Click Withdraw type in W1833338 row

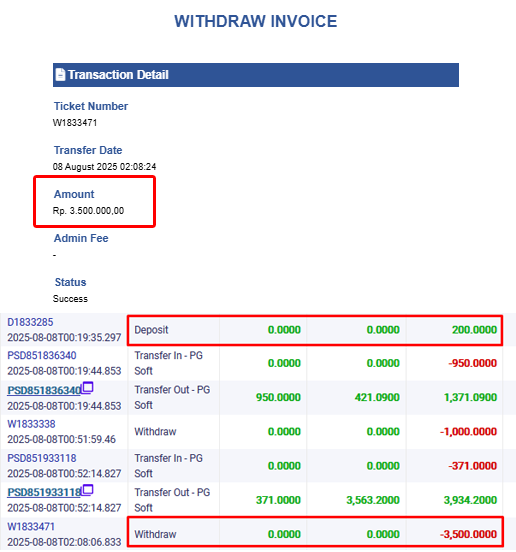(x=155, y=432)
